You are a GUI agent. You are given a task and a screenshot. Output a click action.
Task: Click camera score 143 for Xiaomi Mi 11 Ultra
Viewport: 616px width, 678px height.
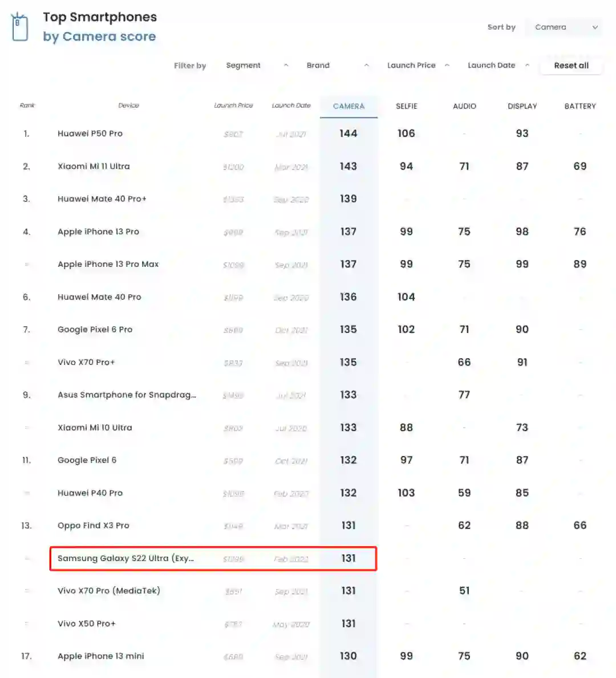(x=348, y=167)
